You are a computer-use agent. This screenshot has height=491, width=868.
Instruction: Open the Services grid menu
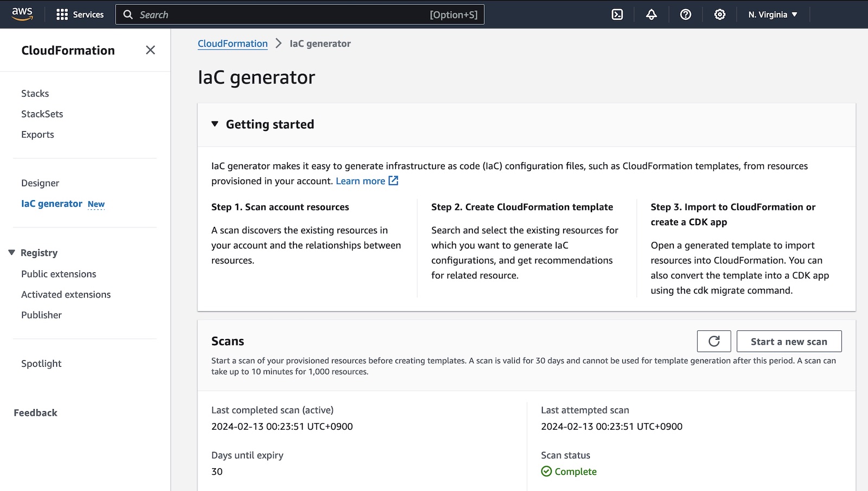[80, 15]
